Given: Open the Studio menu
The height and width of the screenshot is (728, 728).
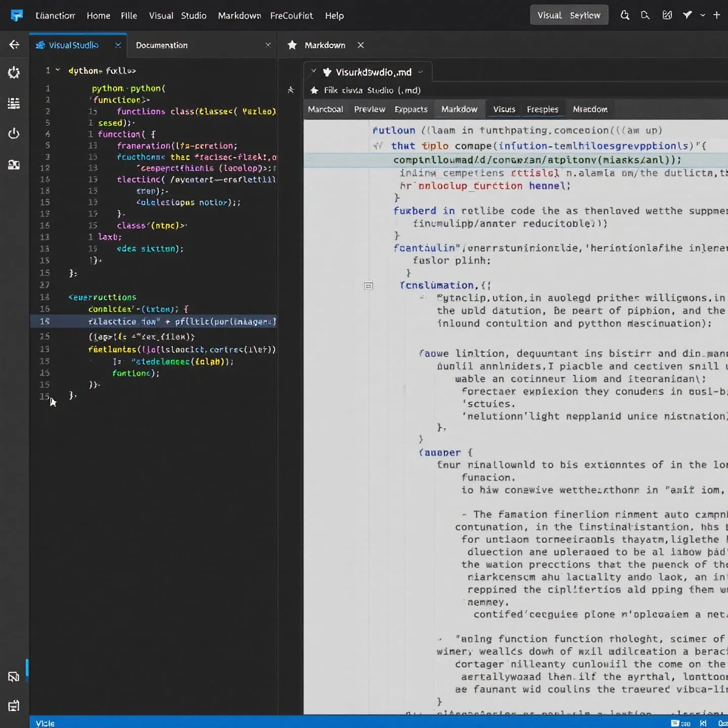Looking at the screenshot, I should [194, 16].
